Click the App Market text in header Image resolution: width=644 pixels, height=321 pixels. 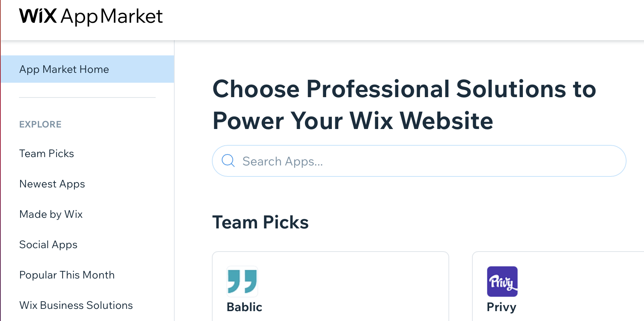[112, 17]
